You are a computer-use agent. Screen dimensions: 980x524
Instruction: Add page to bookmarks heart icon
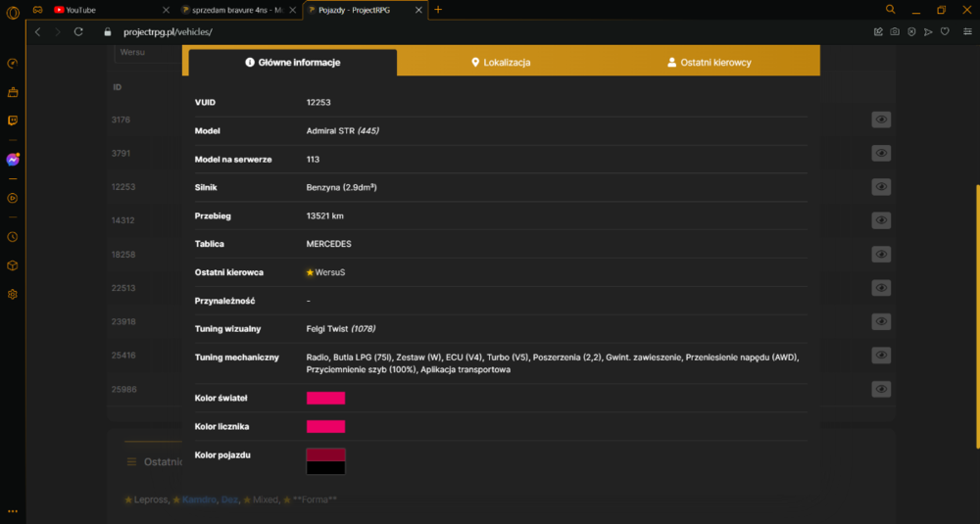click(945, 32)
